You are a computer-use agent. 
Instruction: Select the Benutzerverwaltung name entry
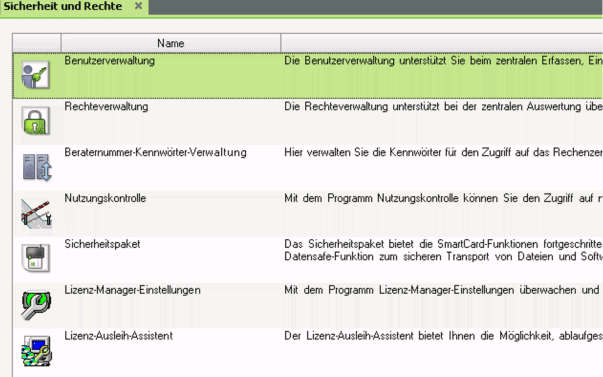click(x=110, y=61)
